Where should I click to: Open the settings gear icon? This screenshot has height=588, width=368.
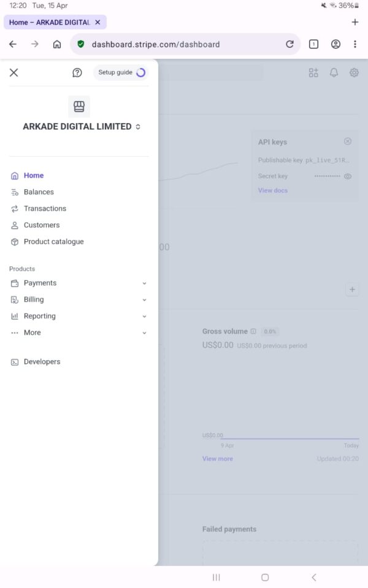click(354, 73)
